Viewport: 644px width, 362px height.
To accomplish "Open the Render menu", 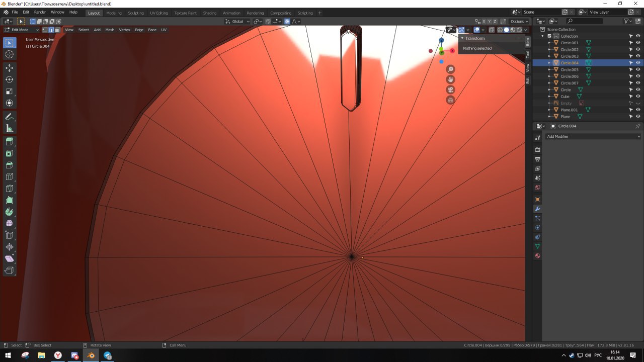I will point(40,12).
